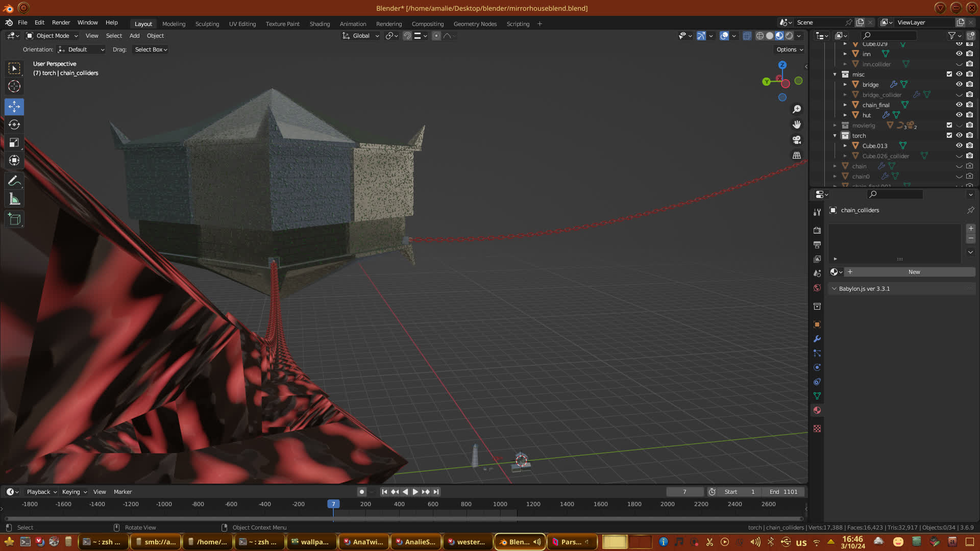
Task: Select the Rotate tool in toolbar
Action: [14, 124]
